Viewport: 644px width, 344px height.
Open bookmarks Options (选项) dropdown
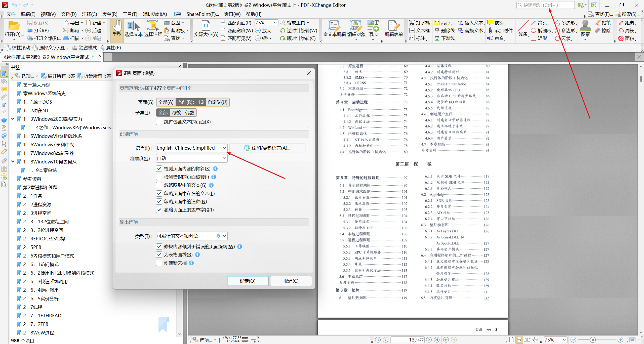(x=26, y=76)
